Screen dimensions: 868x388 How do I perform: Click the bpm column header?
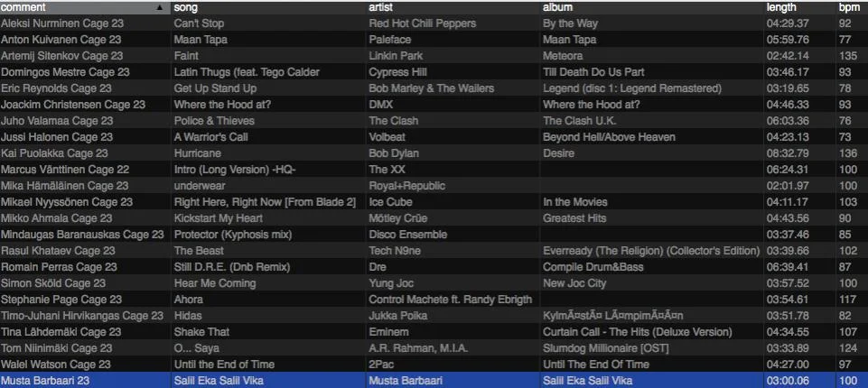tap(849, 7)
